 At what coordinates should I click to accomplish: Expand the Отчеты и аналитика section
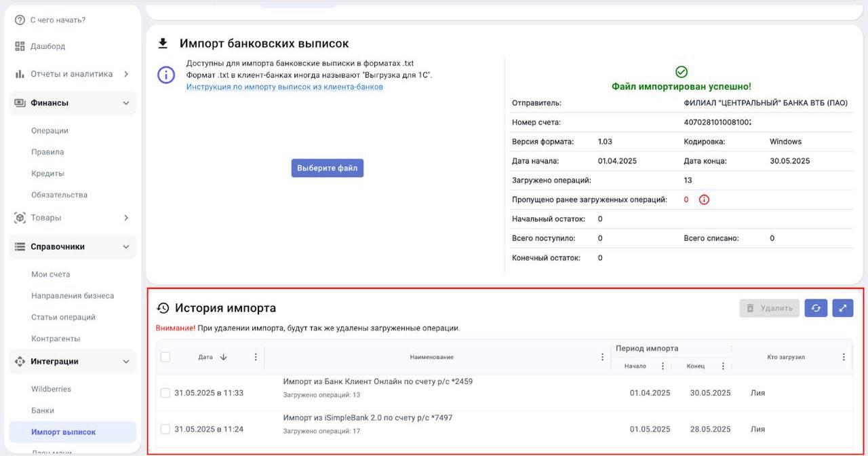click(x=126, y=74)
